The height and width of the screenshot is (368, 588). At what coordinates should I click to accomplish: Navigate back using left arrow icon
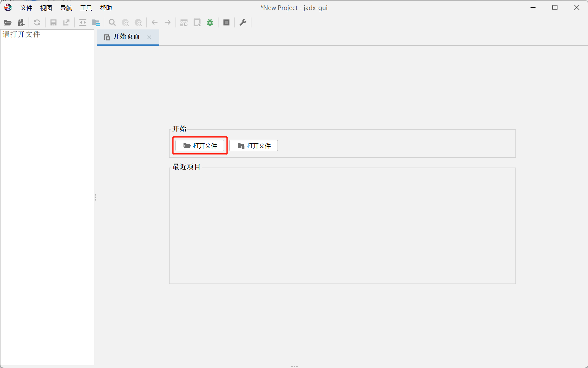click(x=154, y=22)
